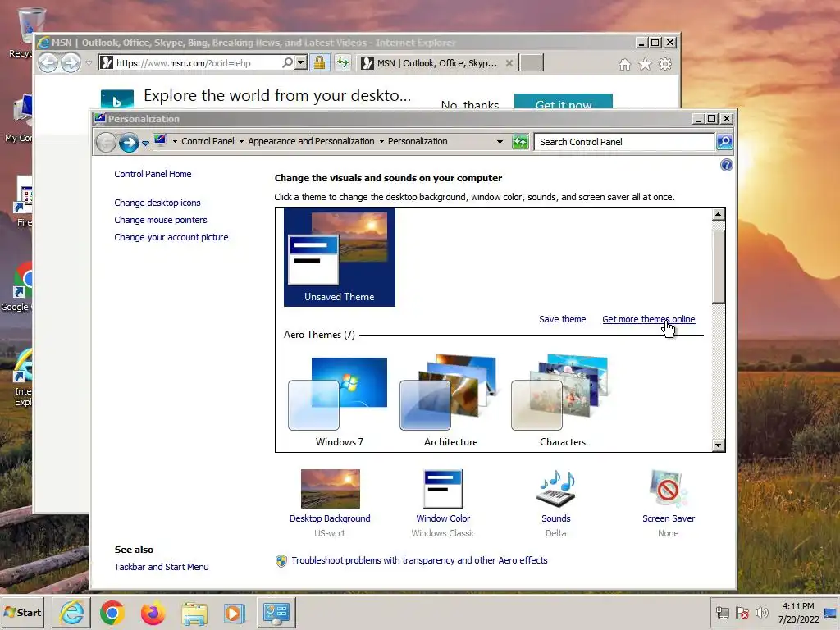Click Get more themes online link

[x=649, y=319]
